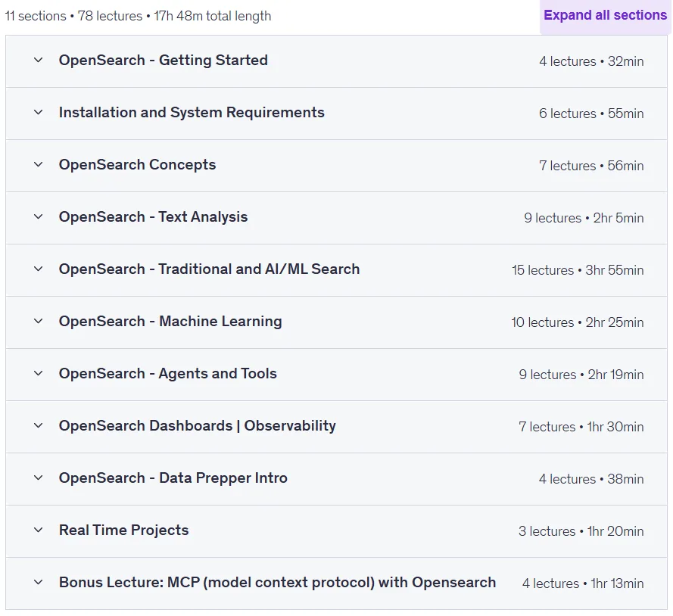The image size is (673, 616).
Task: Click the '4 lectures • 32min' text
Action: point(591,61)
